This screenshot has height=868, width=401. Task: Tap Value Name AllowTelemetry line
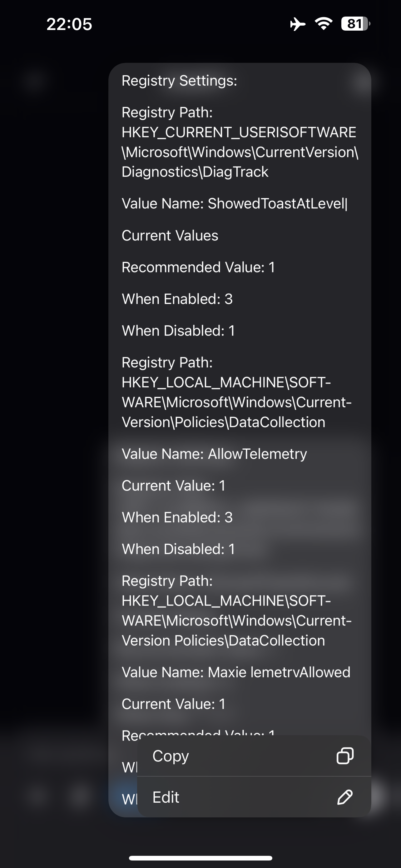pyautogui.click(x=215, y=454)
